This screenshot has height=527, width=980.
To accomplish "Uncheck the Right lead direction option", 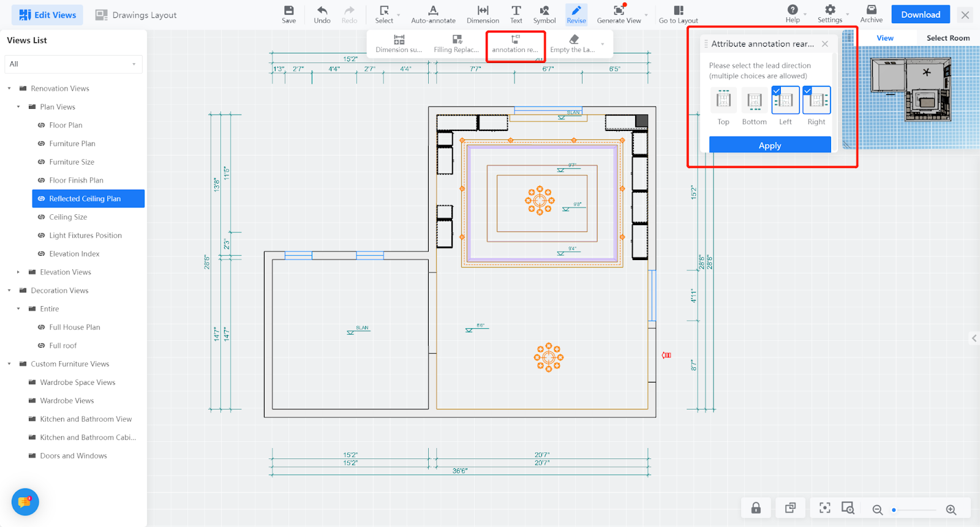I will point(816,100).
